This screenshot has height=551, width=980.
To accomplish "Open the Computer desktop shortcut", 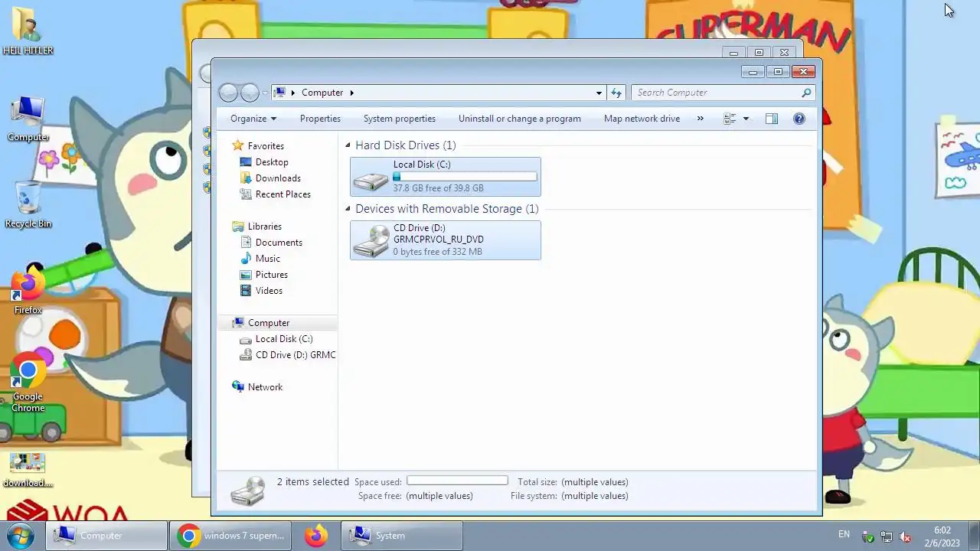I will tap(28, 119).
